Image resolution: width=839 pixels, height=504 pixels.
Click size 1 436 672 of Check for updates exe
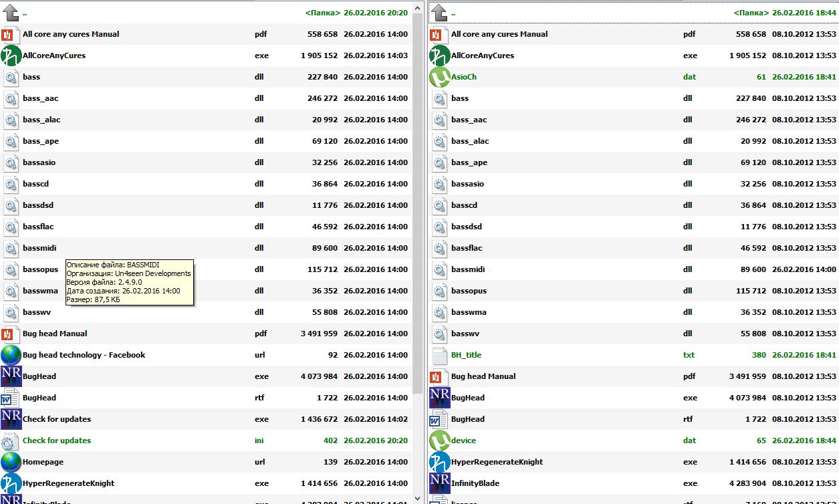coord(319,419)
